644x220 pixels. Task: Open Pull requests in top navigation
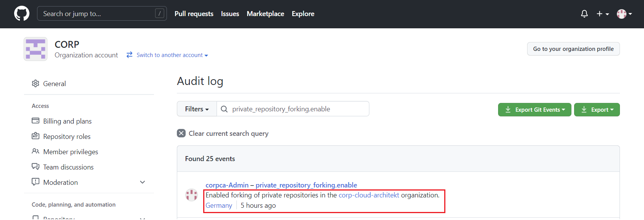click(194, 14)
